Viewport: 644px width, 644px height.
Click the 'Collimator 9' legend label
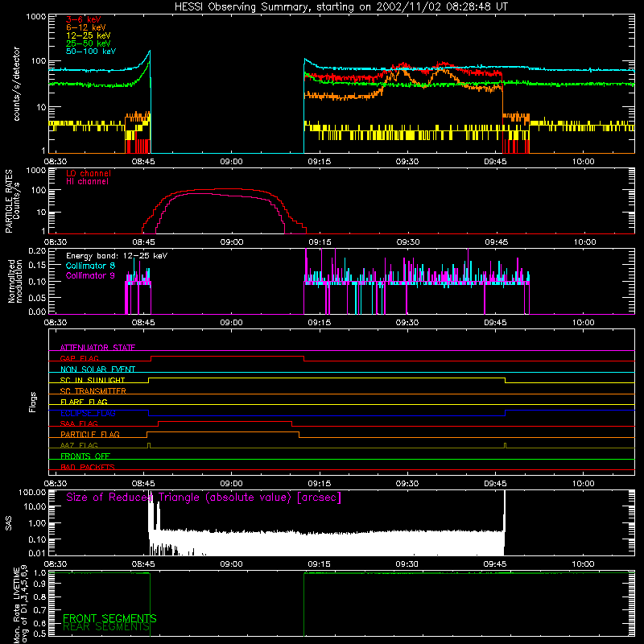tap(90, 275)
